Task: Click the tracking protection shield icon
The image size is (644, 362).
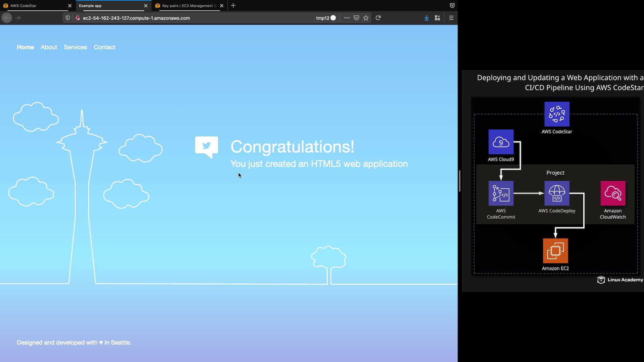Action: click(x=68, y=18)
